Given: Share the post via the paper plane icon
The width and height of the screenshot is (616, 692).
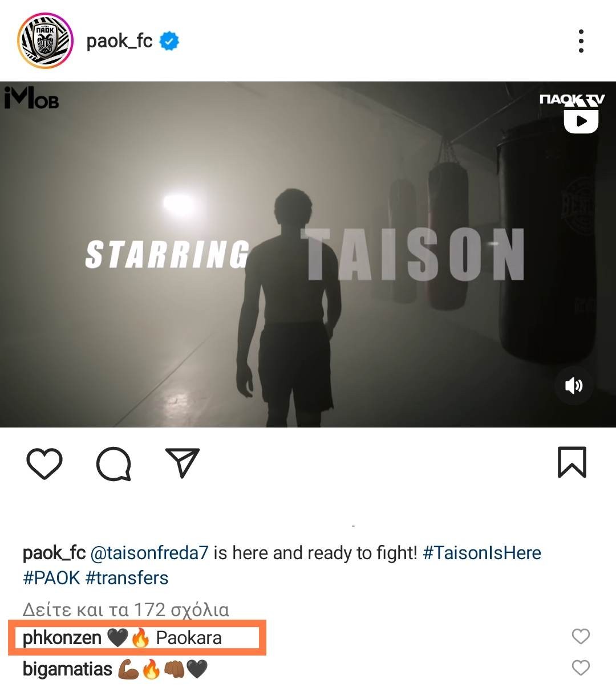Looking at the screenshot, I should click(183, 462).
